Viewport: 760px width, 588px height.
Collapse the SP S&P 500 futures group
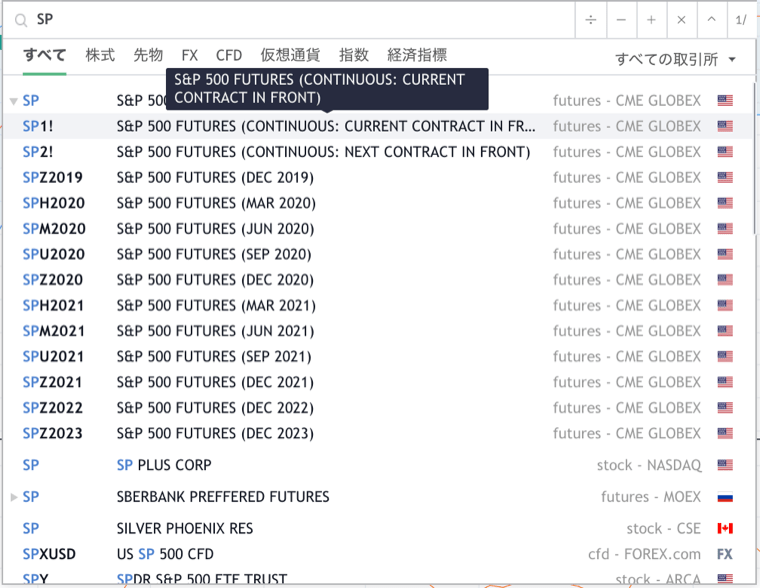[x=14, y=101]
